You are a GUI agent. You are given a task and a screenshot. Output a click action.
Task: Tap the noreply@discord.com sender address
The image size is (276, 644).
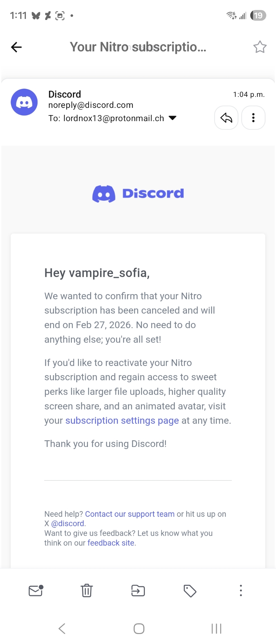pyautogui.click(x=90, y=105)
